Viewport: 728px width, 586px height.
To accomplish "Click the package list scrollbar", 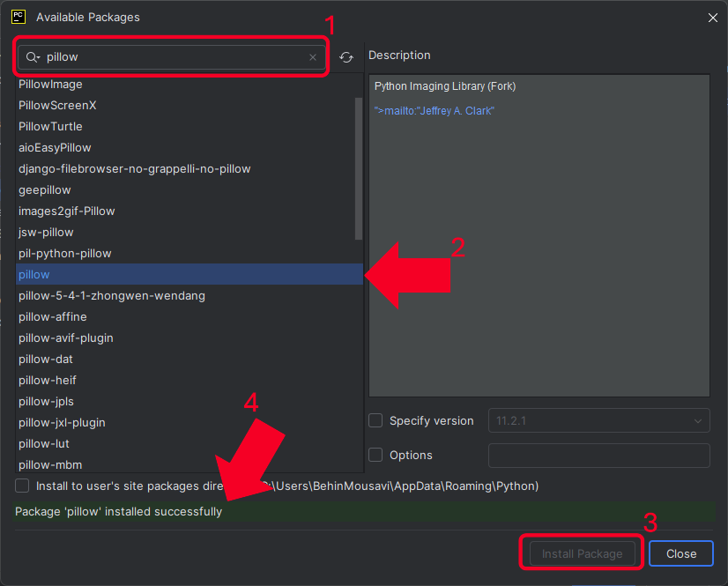I will tap(359, 167).
